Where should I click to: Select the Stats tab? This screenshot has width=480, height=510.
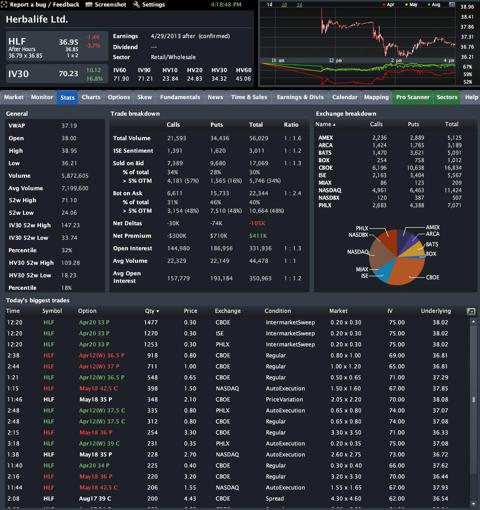tap(67, 97)
